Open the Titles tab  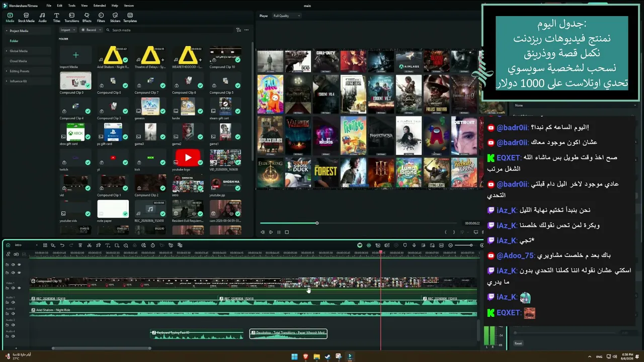[56, 18]
